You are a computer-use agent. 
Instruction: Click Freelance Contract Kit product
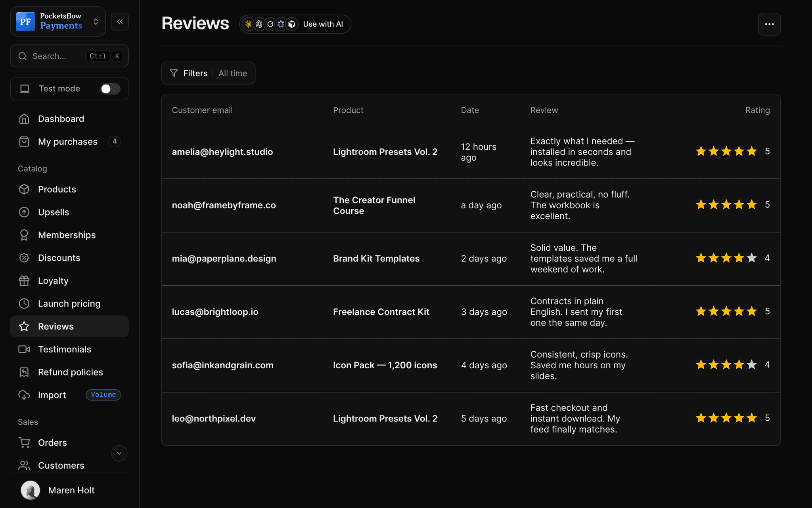[x=381, y=312]
